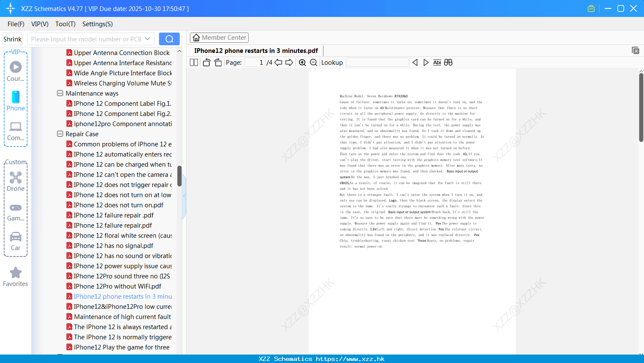Open the Car category icon
The height and width of the screenshot is (363, 644).
tap(16, 236)
